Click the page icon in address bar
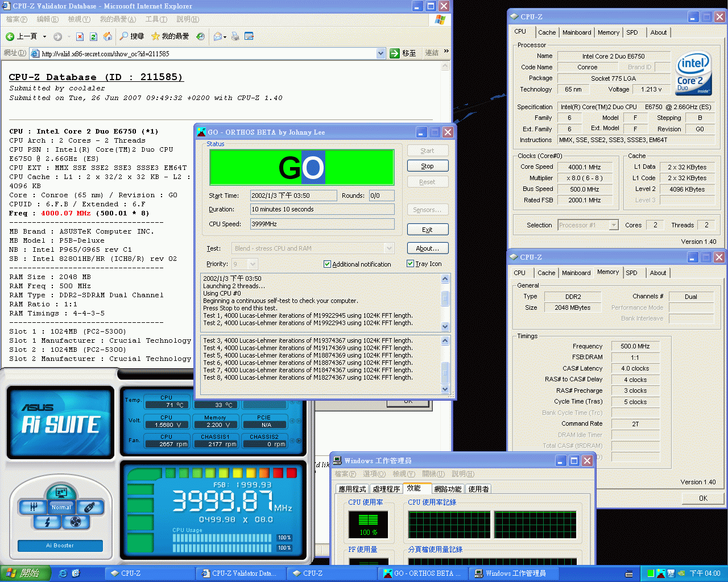 pos(35,53)
